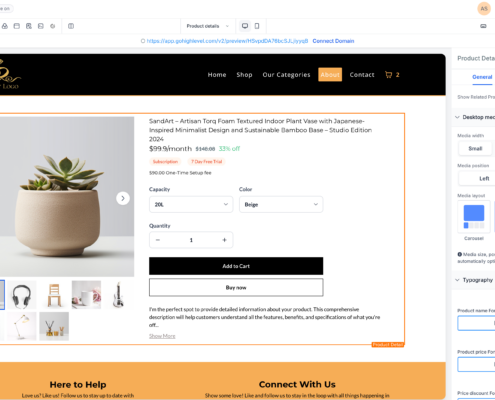Open the settings gear icon in toolbar
Viewport: 495px width, 400px height.
(x=53, y=26)
